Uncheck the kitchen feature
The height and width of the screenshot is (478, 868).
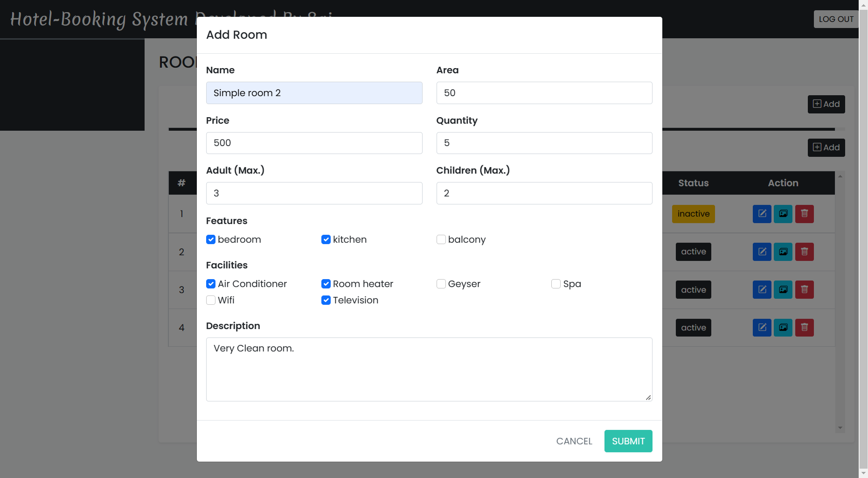326,239
